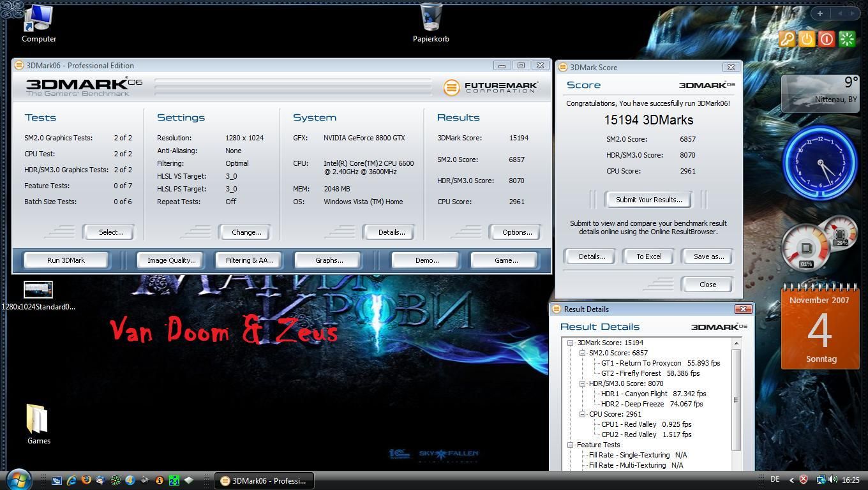
Task: Click the network connection tray icon
Action: 821,480
